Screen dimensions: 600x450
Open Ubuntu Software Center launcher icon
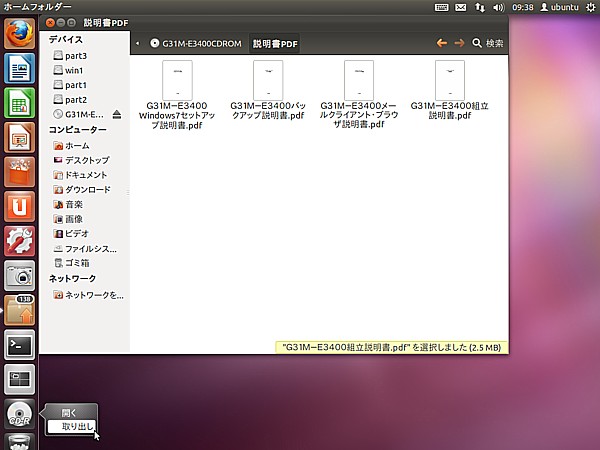(x=19, y=172)
